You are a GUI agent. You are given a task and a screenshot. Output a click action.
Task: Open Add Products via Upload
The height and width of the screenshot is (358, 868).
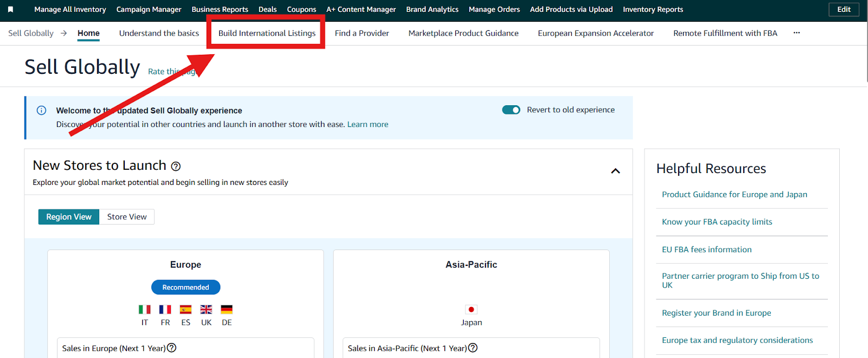tap(571, 10)
